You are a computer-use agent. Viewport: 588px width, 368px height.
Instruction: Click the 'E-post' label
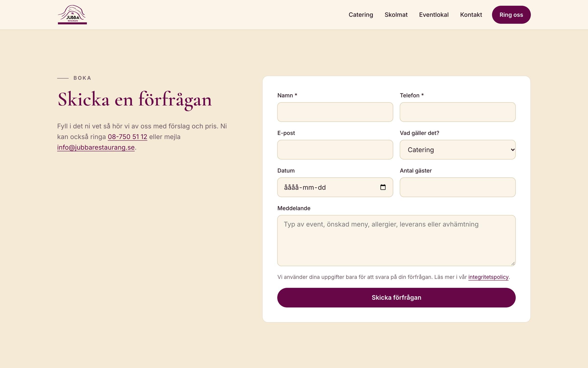286,133
